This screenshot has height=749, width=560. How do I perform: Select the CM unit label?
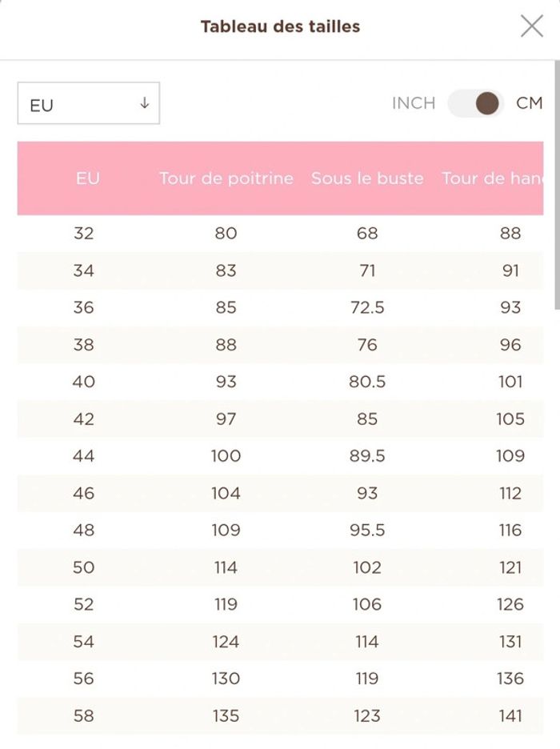pyautogui.click(x=530, y=103)
